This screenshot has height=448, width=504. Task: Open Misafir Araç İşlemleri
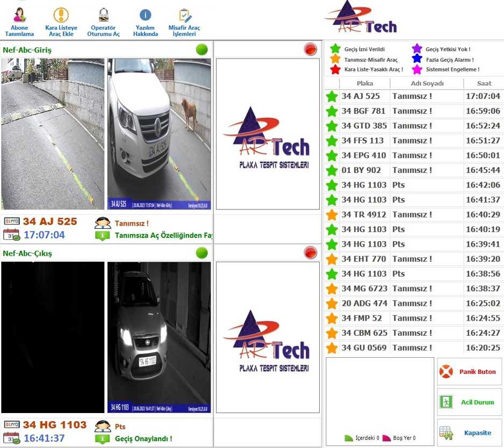[x=184, y=21]
